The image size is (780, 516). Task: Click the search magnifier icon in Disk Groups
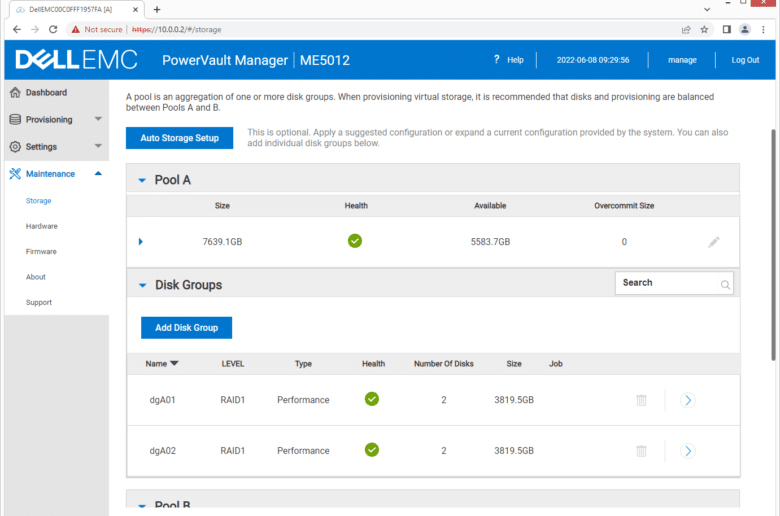725,285
